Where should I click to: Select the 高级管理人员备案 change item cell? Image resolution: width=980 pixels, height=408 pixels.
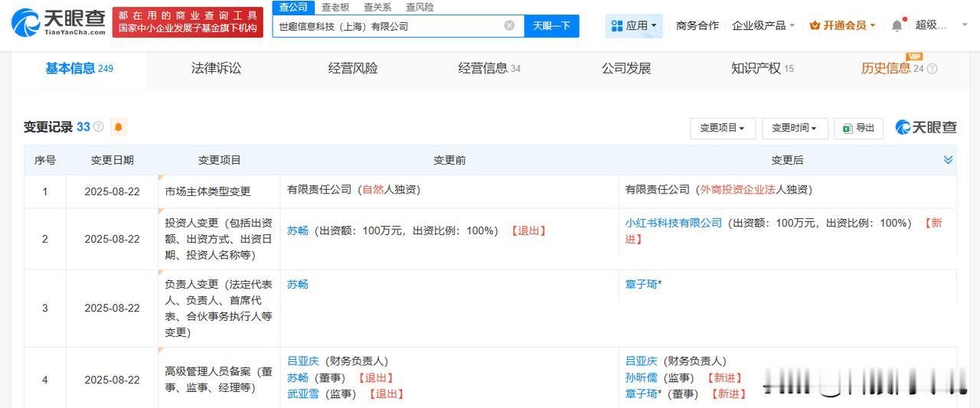click(x=219, y=379)
